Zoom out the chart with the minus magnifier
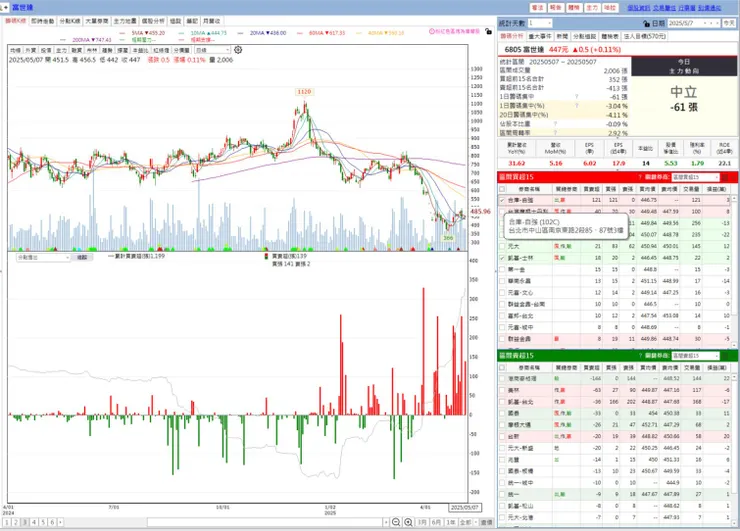This screenshot has width=740, height=531. pyautogui.click(x=396, y=522)
